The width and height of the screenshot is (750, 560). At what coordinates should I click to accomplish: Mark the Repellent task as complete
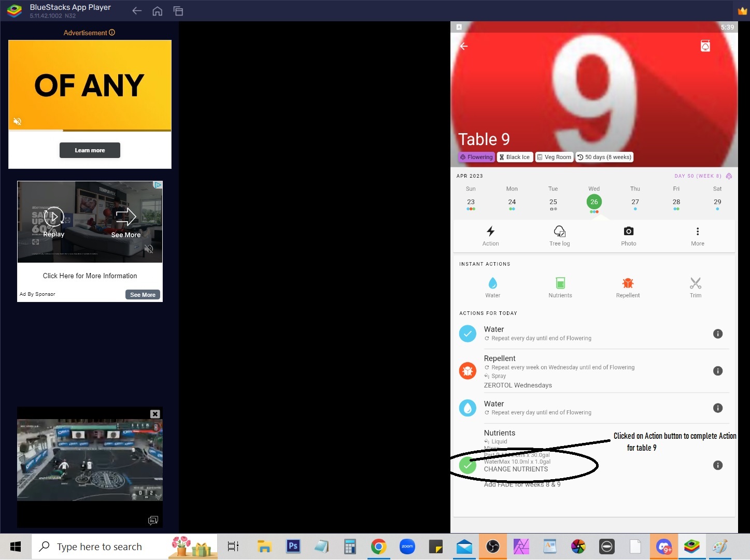pyautogui.click(x=468, y=371)
